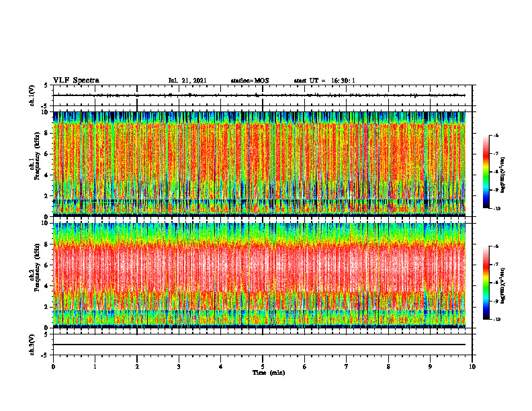The height and width of the screenshot is (411, 532).
Task: Click the "10" at the time axis end
Action: [x=472, y=367]
